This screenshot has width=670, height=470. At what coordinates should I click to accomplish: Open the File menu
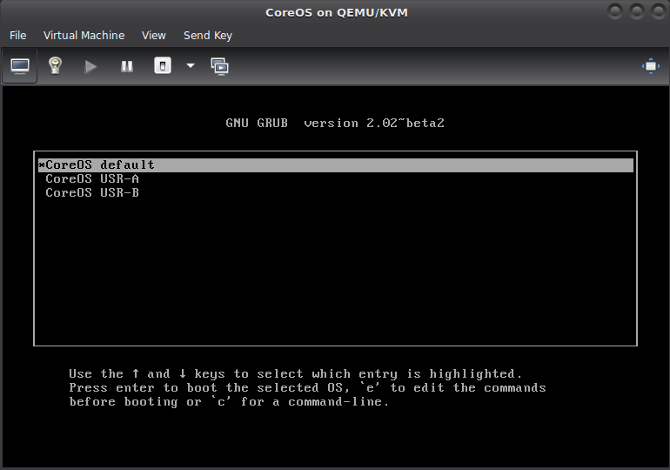click(x=18, y=35)
